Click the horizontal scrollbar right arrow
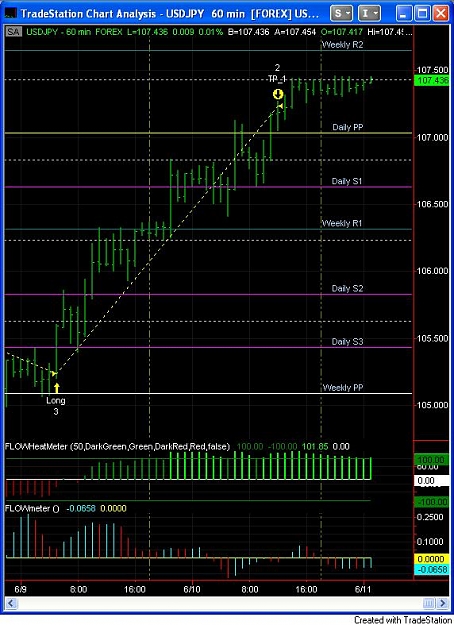This screenshot has height=625, width=454. tap(442, 603)
